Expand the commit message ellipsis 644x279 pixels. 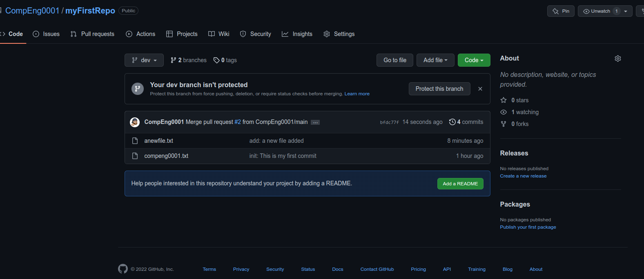(315, 122)
